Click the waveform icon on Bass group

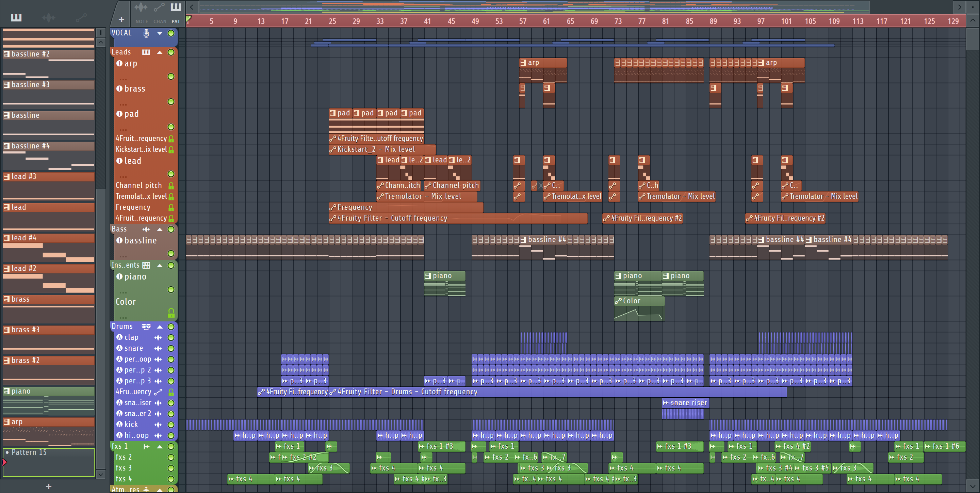[x=146, y=229]
